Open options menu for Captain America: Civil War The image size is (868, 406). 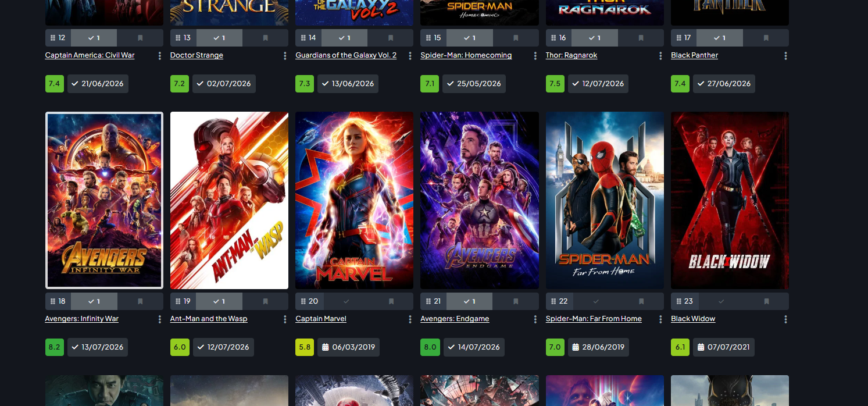pos(160,56)
